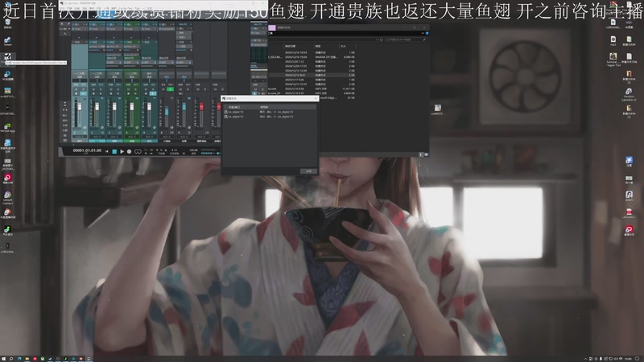
Task: Click the white fader handle of channel one
Action: click(x=79, y=107)
